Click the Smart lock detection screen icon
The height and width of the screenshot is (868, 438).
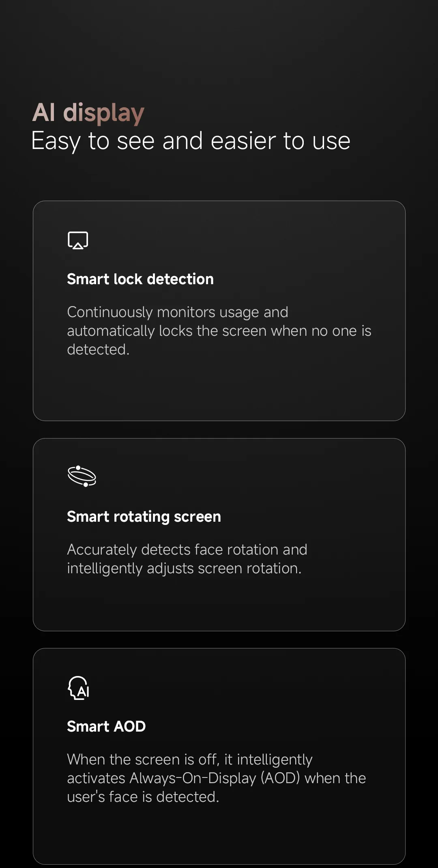(78, 240)
